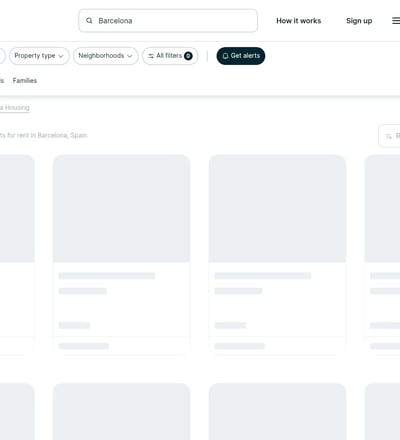The width and height of the screenshot is (400, 440).
Task: Expand the Neighborhoods chevron
Action: (x=130, y=56)
